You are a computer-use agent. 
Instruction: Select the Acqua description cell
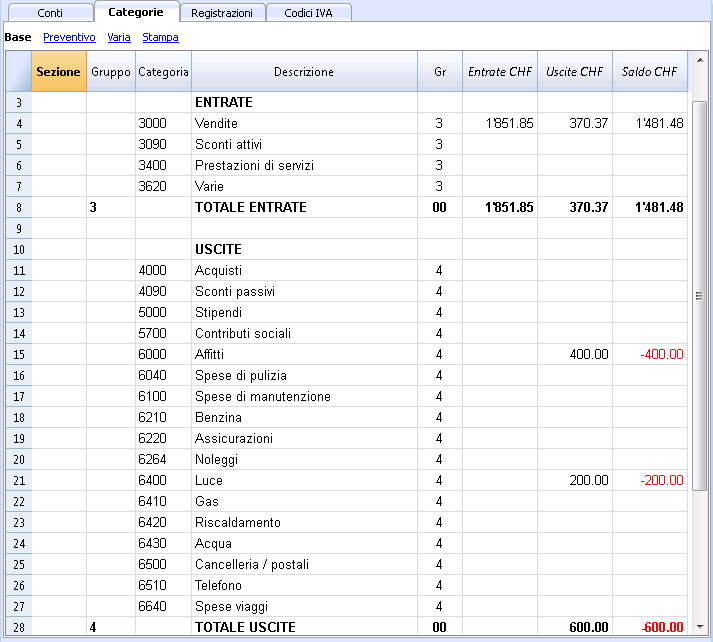tap(304, 543)
